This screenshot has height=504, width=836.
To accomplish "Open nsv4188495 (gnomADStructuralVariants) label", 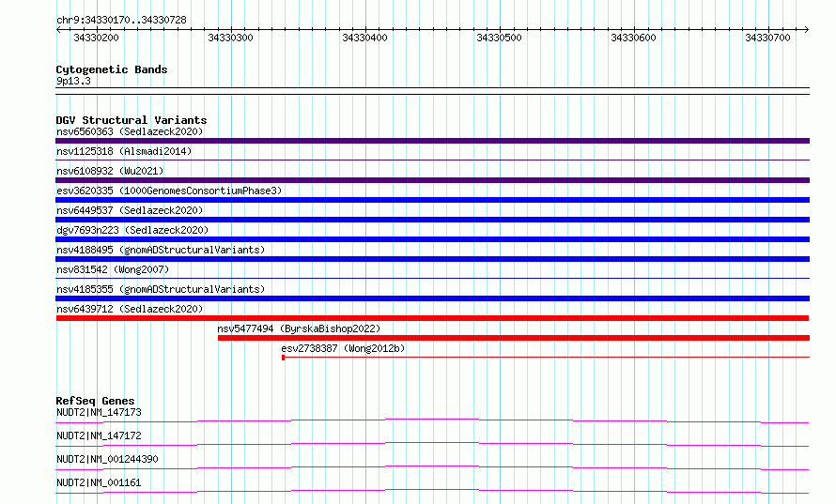I will pyautogui.click(x=161, y=250).
